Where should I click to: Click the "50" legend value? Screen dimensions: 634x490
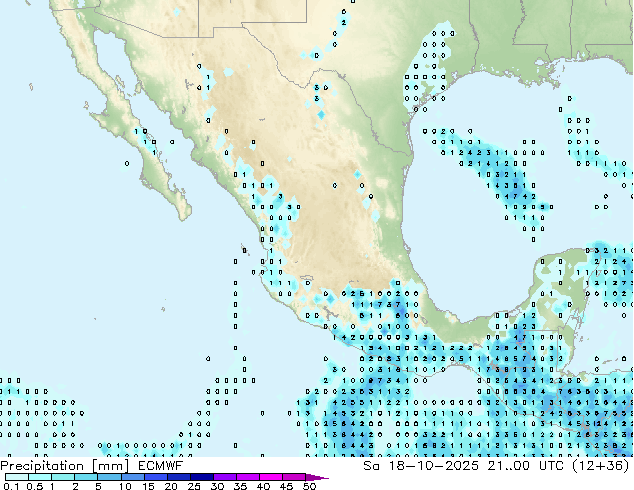(x=309, y=486)
